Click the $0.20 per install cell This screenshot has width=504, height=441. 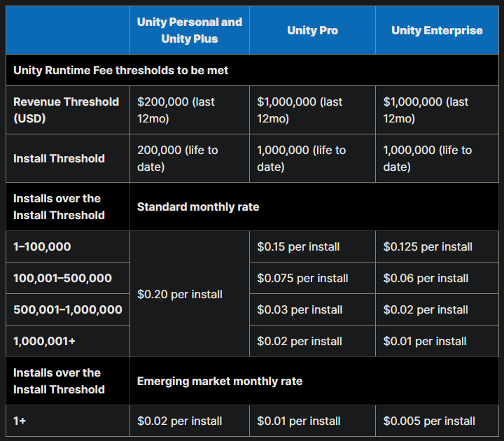[190, 294]
